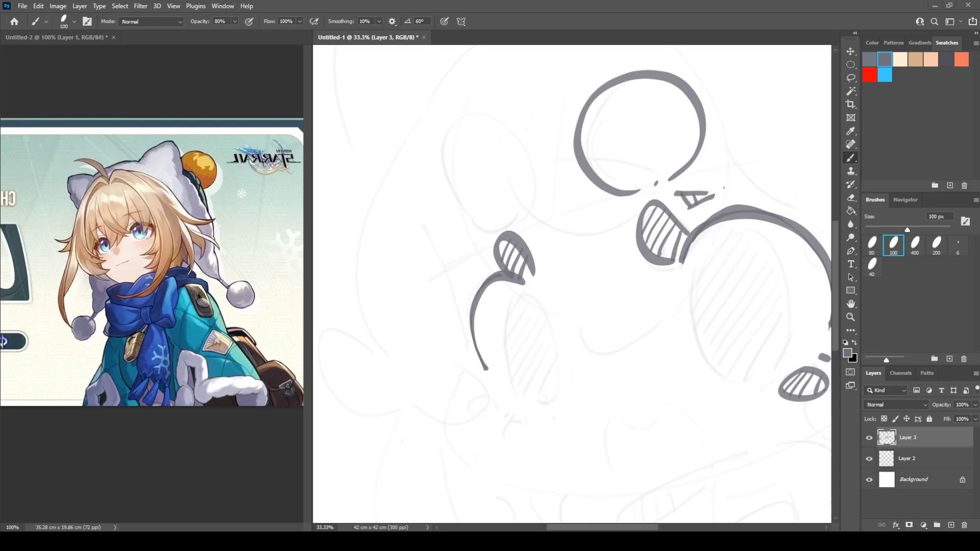The image size is (980, 551).
Task: Select the 80 brush preset
Action: [x=872, y=245]
